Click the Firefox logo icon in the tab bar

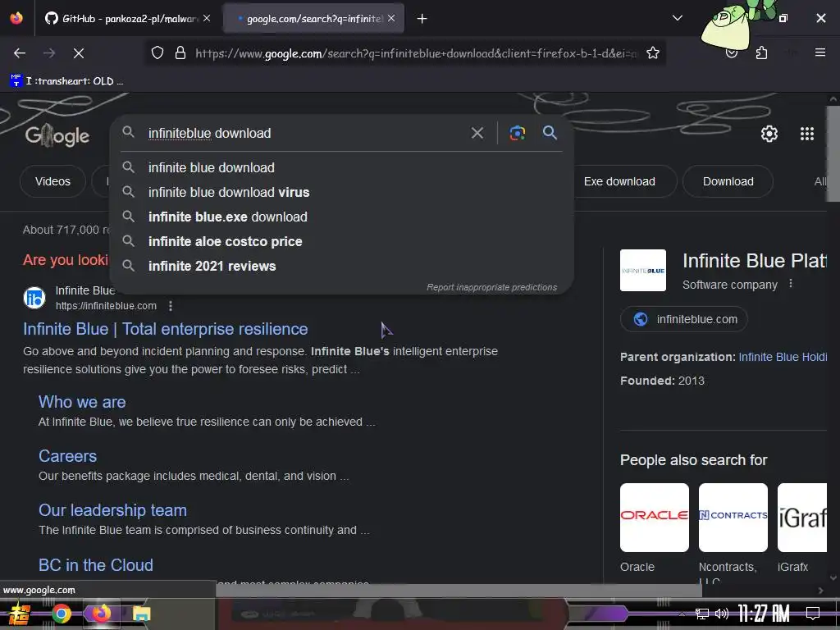[16, 18]
